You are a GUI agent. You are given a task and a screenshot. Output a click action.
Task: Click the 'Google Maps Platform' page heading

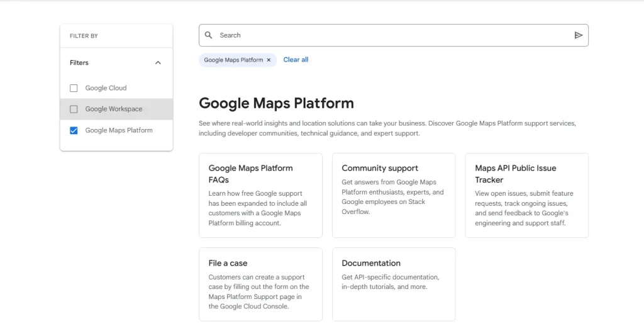click(x=276, y=103)
